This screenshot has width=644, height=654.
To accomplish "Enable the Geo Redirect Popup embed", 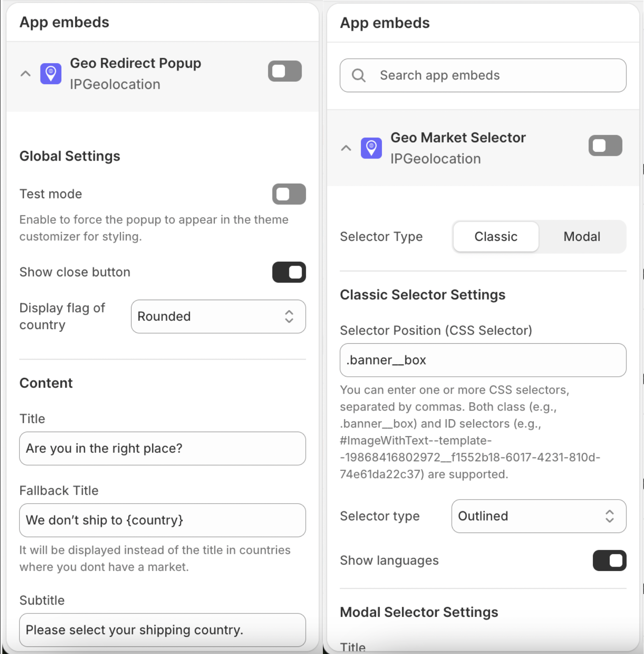I will (285, 71).
